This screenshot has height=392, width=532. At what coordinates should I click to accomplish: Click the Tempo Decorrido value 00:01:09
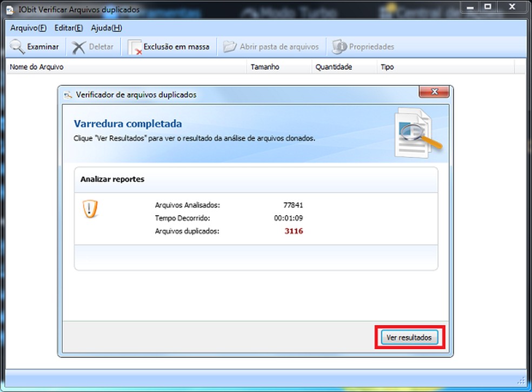click(288, 218)
